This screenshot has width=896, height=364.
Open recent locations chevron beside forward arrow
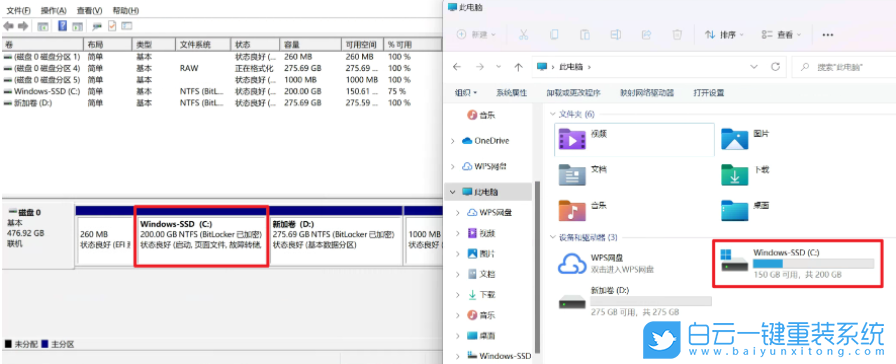coord(498,67)
